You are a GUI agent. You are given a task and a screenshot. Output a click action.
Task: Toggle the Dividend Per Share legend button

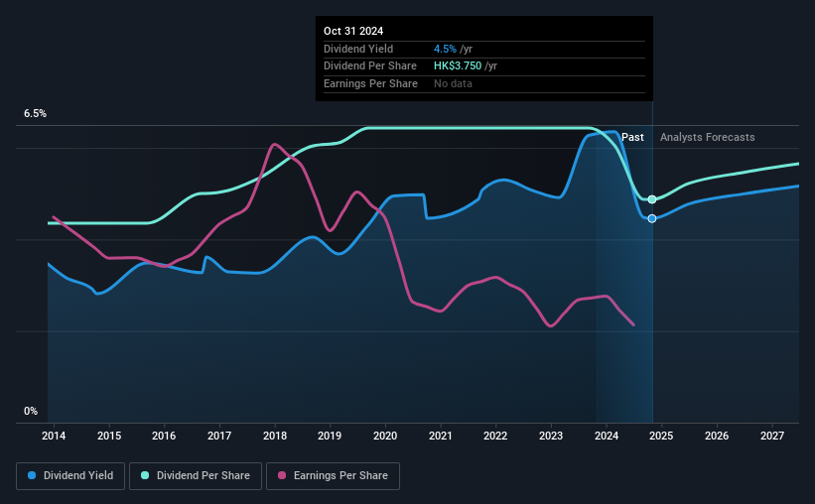[196, 476]
